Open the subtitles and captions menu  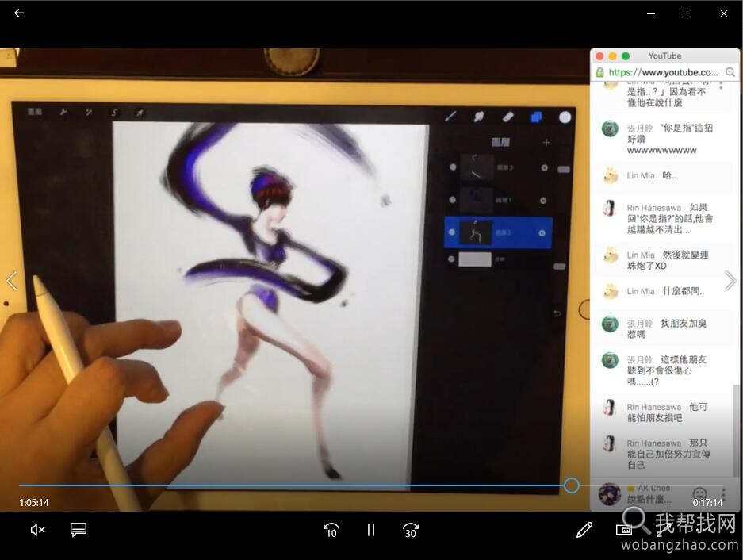pos(79,530)
